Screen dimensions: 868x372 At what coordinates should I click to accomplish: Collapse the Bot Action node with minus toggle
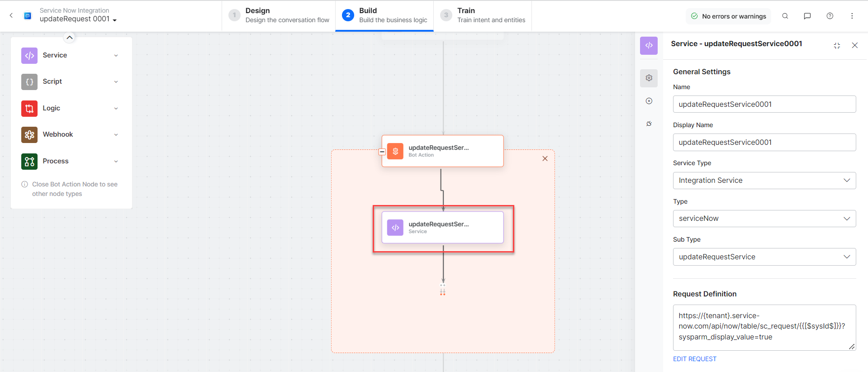[382, 152]
